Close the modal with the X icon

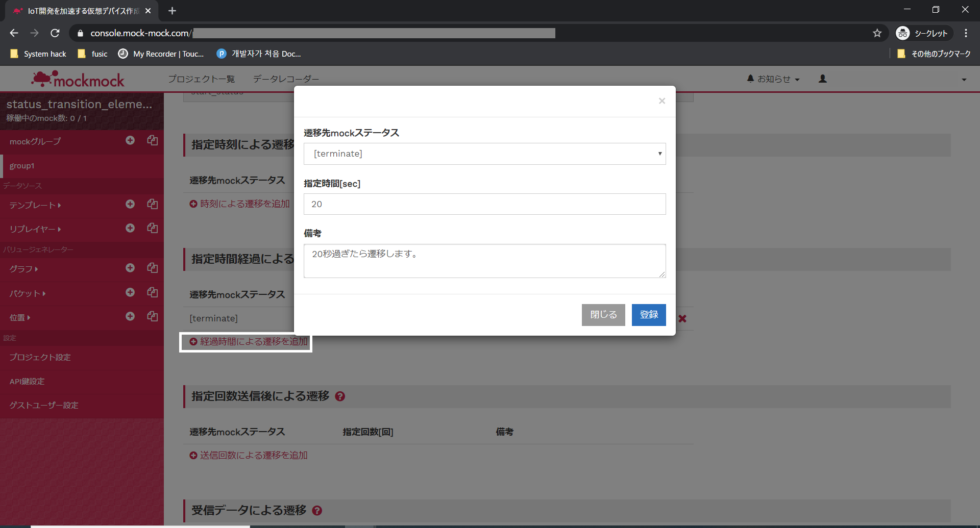(x=661, y=101)
